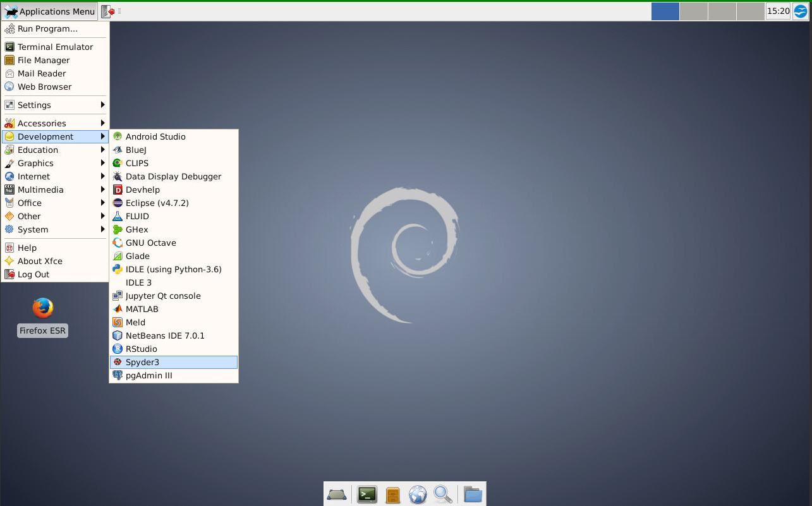Open Web Browser from menu
This screenshot has width=812, height=506.
tap(55, 87)
